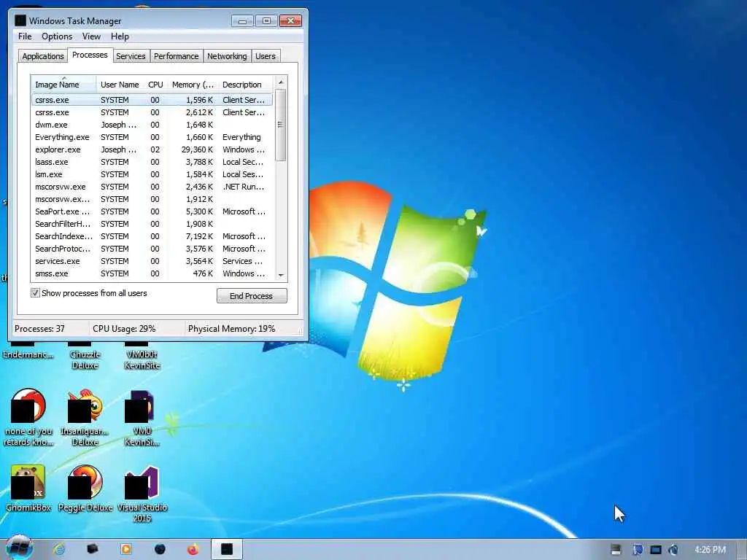747x560 pixels.
Task: Open the system clock showing 4:26 PM
Action: (710, 550)
